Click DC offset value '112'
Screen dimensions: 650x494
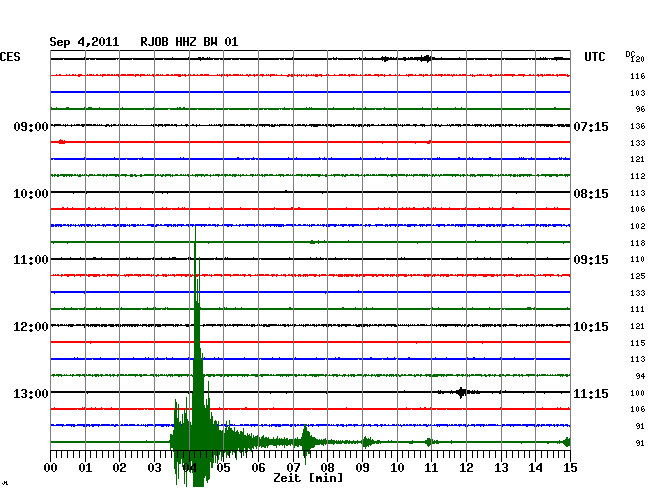pyautogui.click(x=638, y=177)
